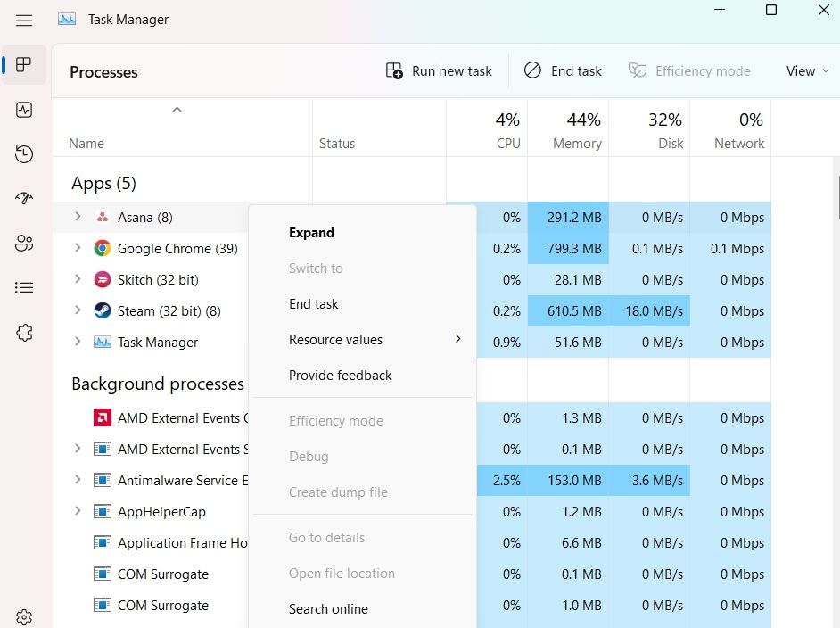
Task: Select Provide feedback from the menu
Action: (x=340, y=375)
